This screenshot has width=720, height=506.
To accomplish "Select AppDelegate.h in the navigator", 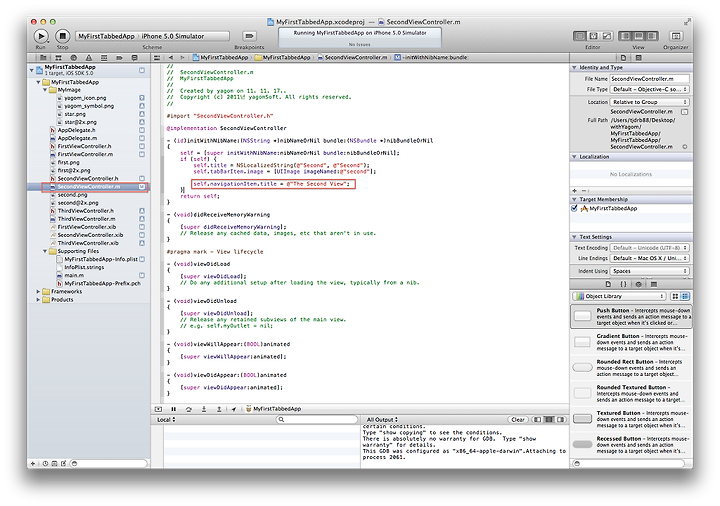I will [x=77, y=130].
